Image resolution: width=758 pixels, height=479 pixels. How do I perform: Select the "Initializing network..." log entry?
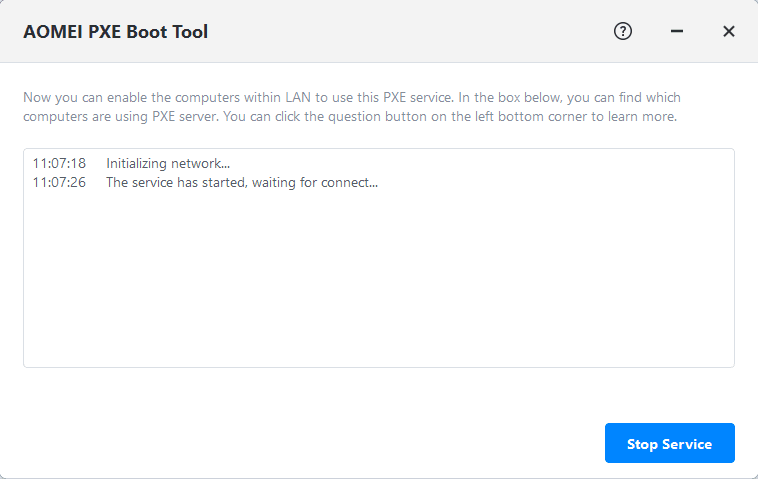coord(168,163)
